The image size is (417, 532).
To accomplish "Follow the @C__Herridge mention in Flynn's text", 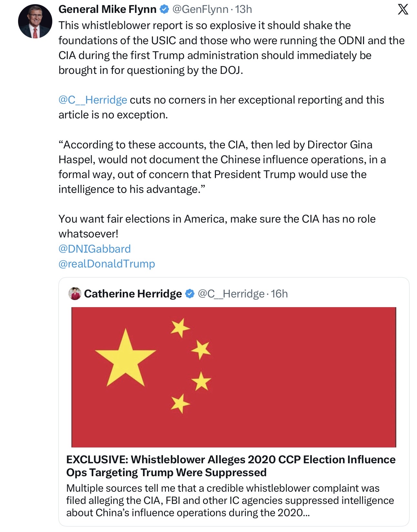I will pyautogui.click(x=93, y=100).
